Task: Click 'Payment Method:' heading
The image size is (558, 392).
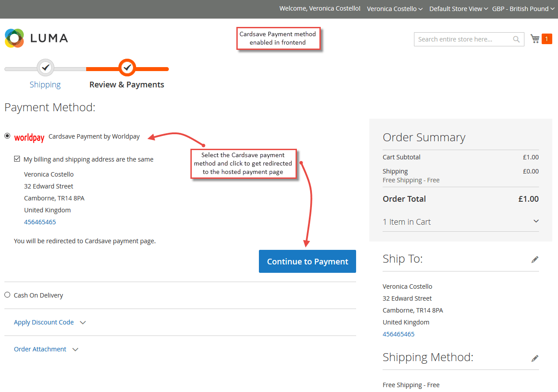Action: click(x=50, y=107)
